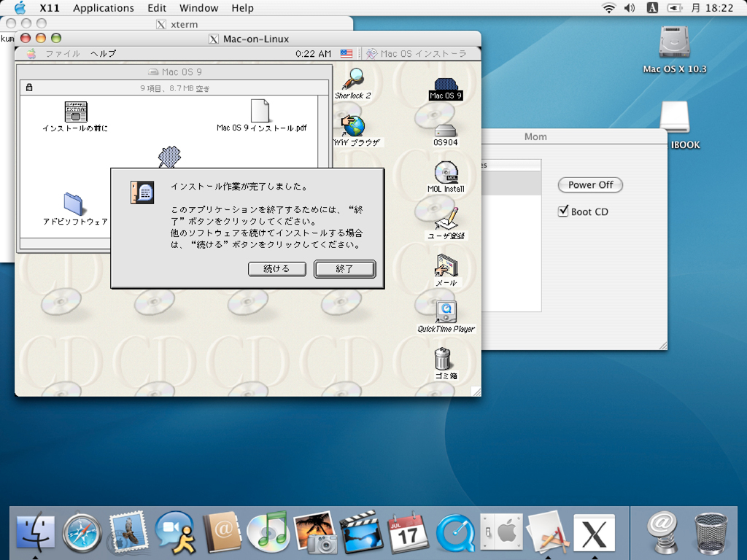Screen dimensions: 747x560
Task: Click Power Off in the Mom window
Action: pyautogui.click(x=590, y=184)
